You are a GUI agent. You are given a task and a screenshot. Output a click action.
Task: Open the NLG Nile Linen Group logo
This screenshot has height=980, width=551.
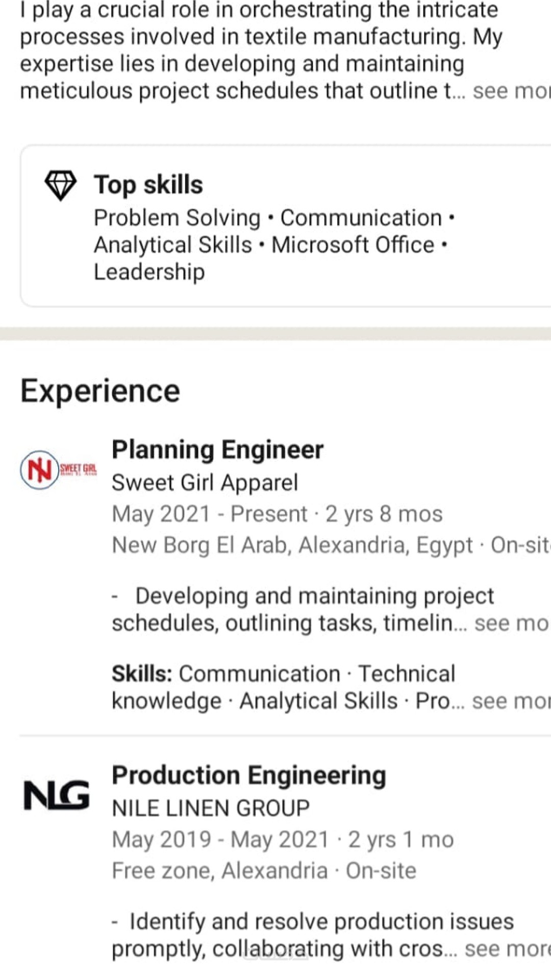57,796
